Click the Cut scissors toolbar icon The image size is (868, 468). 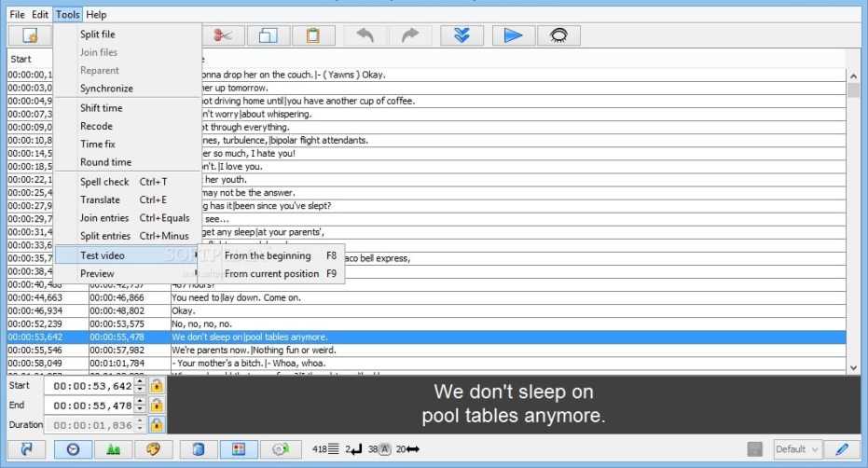(x=223, y=35)
